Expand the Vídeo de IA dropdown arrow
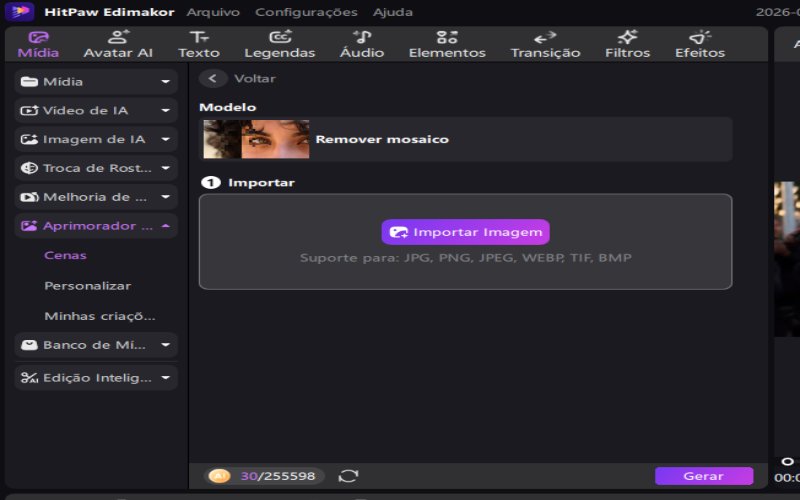Screen dimensions: 800x500 coord(165,110)
